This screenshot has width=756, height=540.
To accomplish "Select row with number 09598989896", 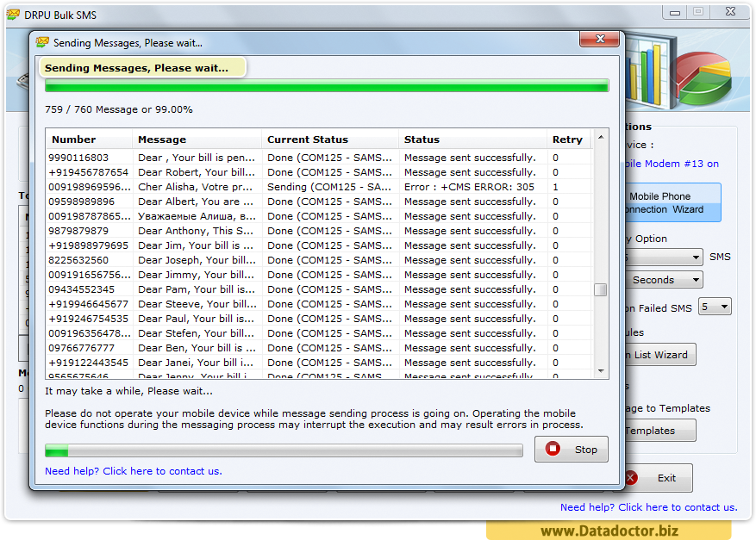I will point(319,202).
